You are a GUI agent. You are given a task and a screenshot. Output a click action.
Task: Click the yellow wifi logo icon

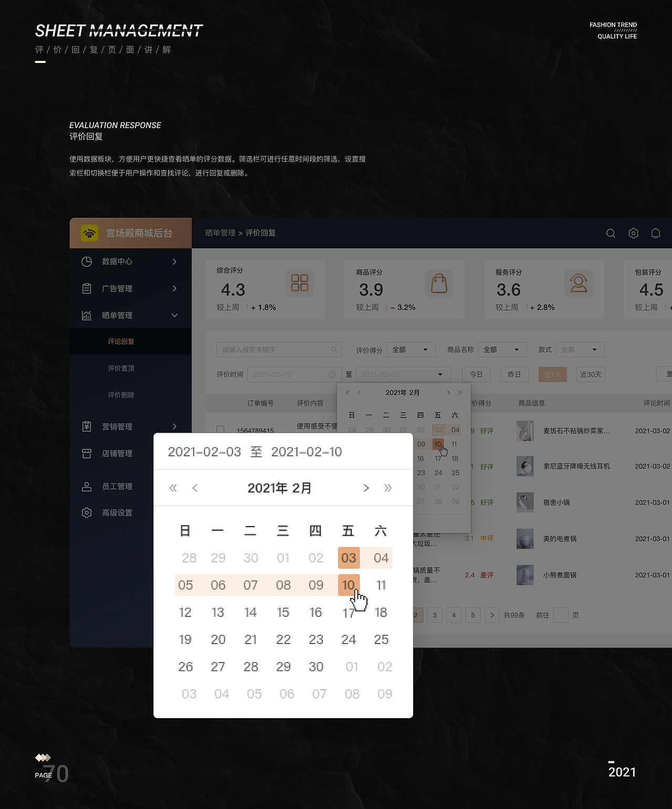point(90,233)
